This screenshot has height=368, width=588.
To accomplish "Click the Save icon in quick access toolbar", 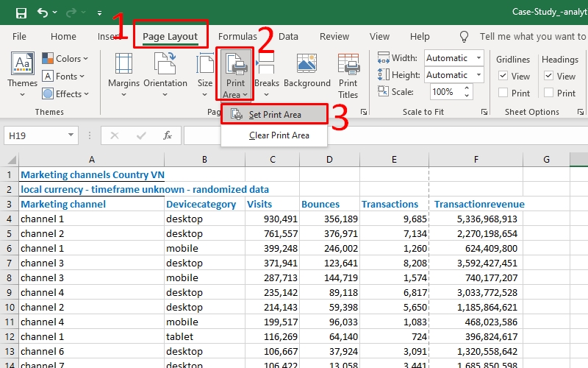I will (x=21, y=13).
